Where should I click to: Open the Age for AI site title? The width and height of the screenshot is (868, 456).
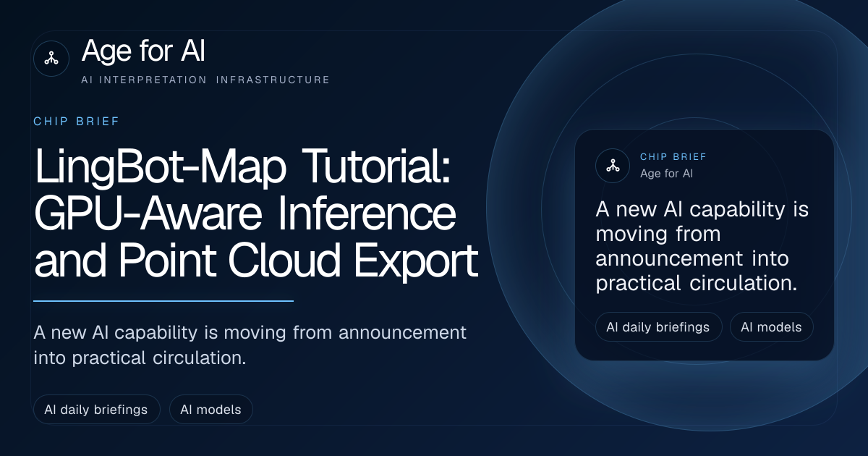144,51
